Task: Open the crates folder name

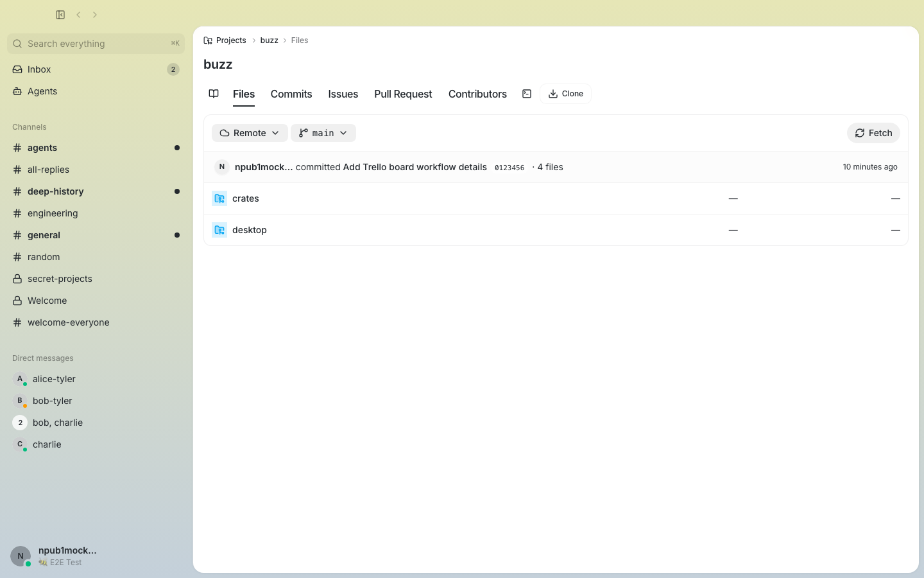Action: [x=246, y=198]
